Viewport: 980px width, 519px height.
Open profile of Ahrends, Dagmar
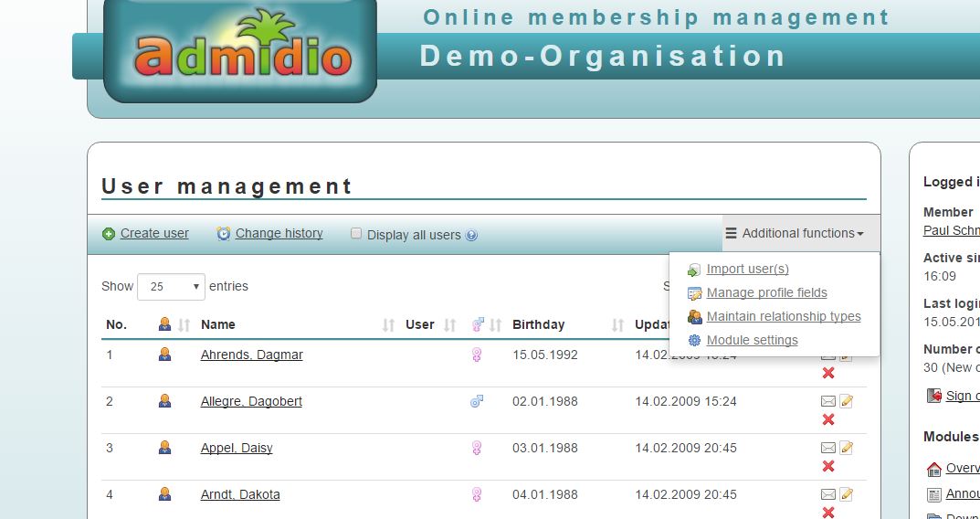[x=251, y=355]
